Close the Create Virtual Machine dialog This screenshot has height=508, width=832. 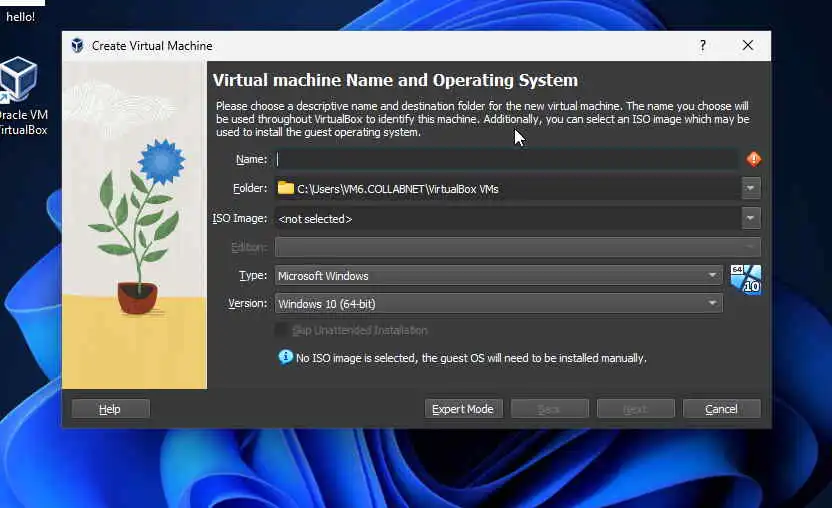[x=748, y=46]
